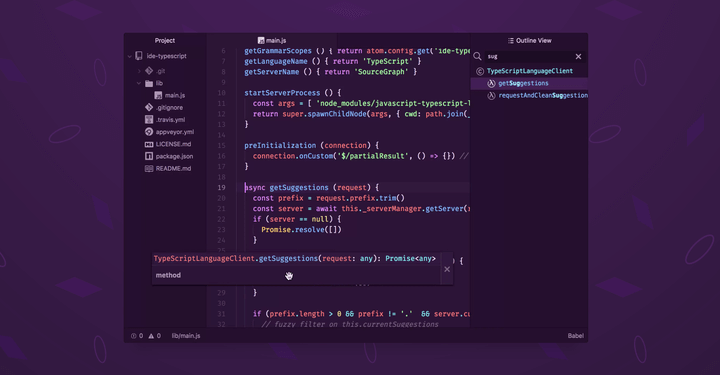
Task: Click 'getServerName' in the code
Action: coord(271,72)
